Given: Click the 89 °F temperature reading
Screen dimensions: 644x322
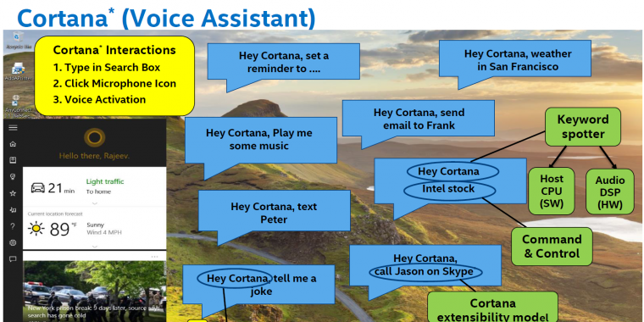Looking at the screenshot, I should coord(63,229).
